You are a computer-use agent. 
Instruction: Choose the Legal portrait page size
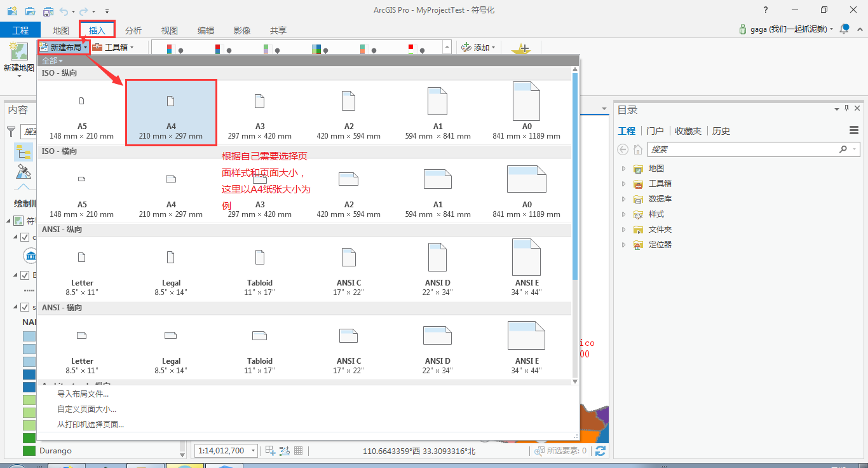point(171,269)
